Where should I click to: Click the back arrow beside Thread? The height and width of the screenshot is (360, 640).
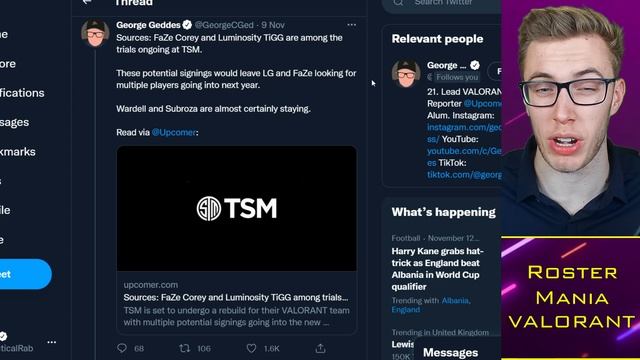click(87, 2)
